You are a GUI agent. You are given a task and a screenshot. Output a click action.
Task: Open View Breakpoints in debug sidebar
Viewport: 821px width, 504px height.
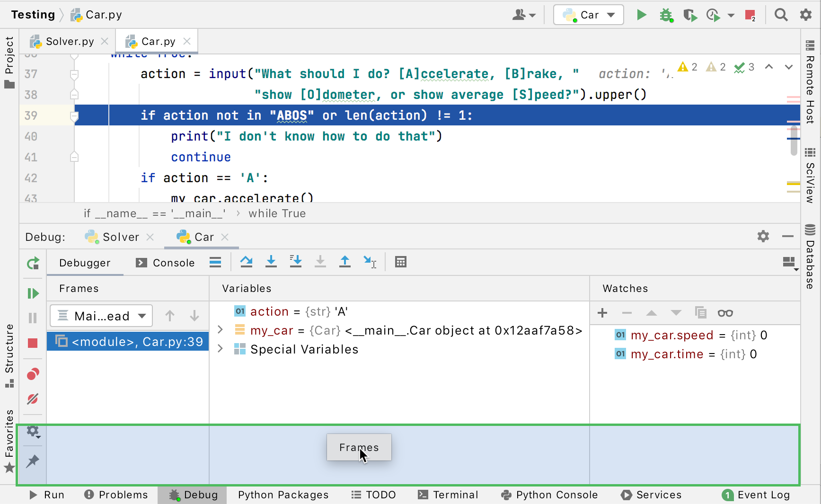coord(33,374)
